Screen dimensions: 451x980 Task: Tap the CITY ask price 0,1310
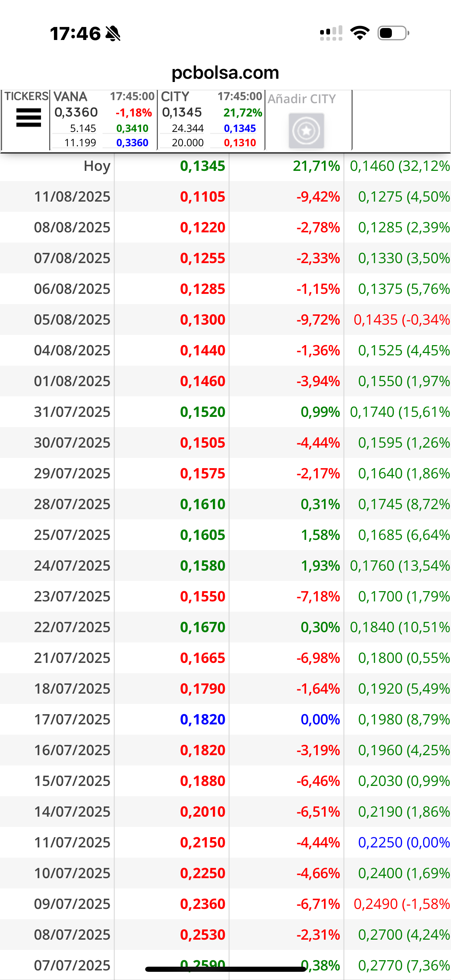point(240,143)
